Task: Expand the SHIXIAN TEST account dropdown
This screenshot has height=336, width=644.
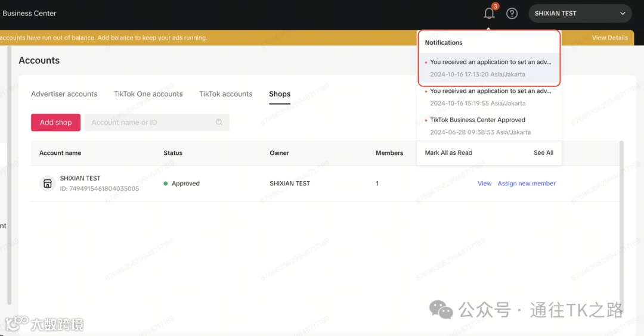Action: point(580,14)
